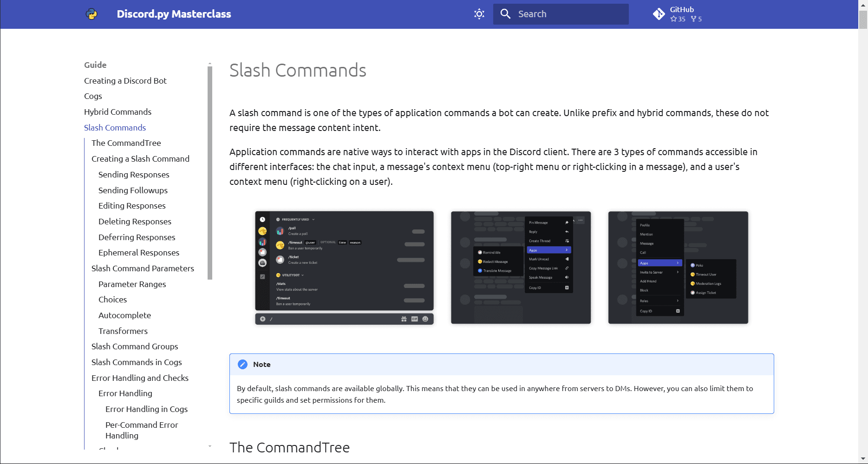Click the search magnifier icon
Screen dimensions: 868x464
(x=505, y=14)
